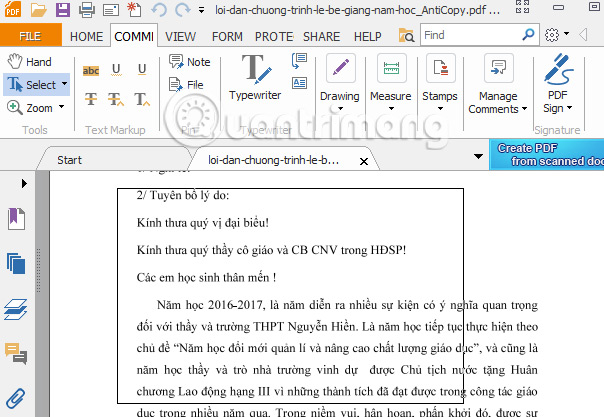Click the new document icon with star
604x417 pixels.
pos(134,10)
